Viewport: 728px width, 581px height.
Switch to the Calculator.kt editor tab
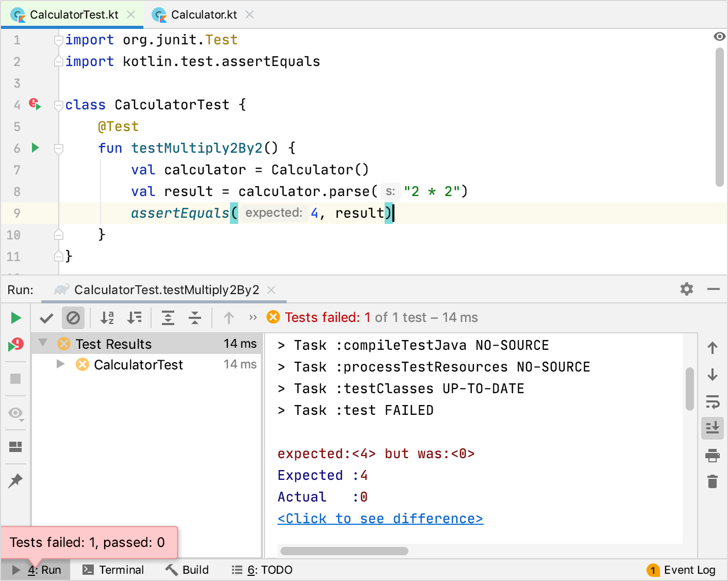coord(204,14)
